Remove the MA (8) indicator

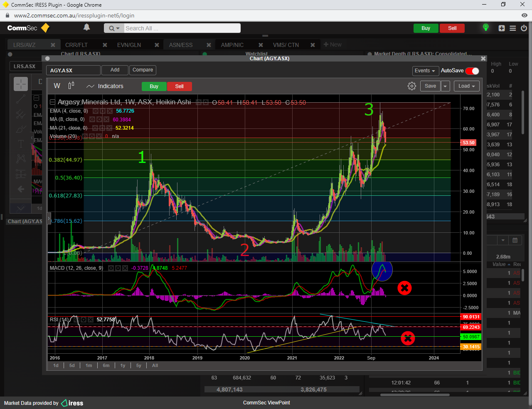point(106,120)
